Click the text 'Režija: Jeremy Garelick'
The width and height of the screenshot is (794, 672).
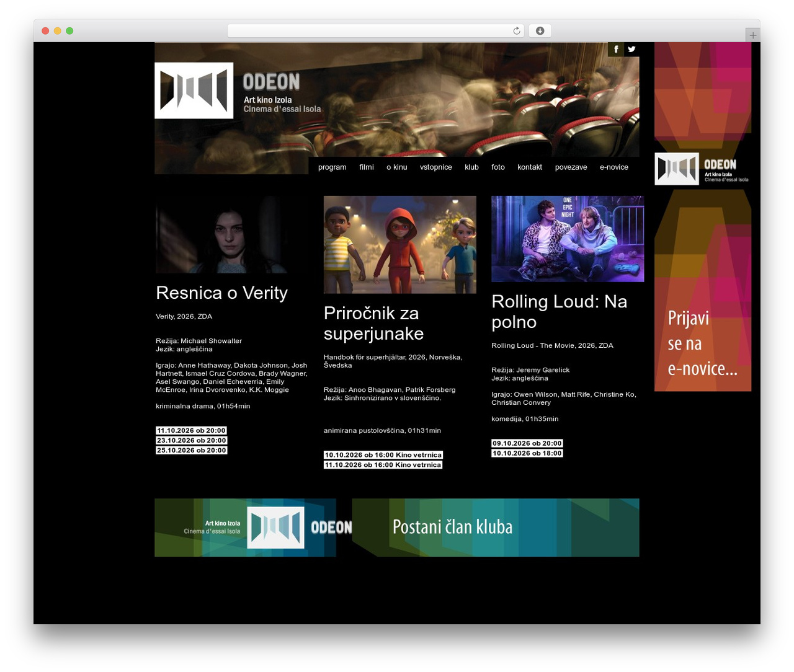[x=530, y=370]
